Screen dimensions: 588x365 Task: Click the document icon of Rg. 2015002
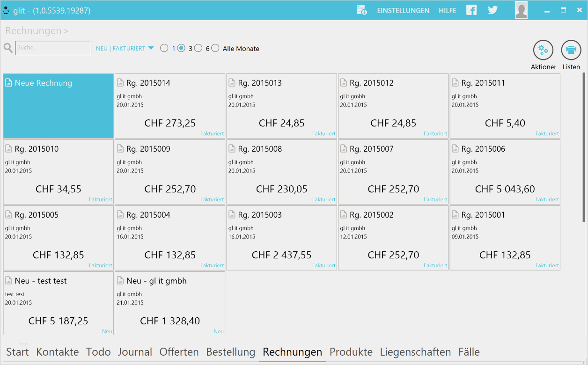tap(344, 215)
